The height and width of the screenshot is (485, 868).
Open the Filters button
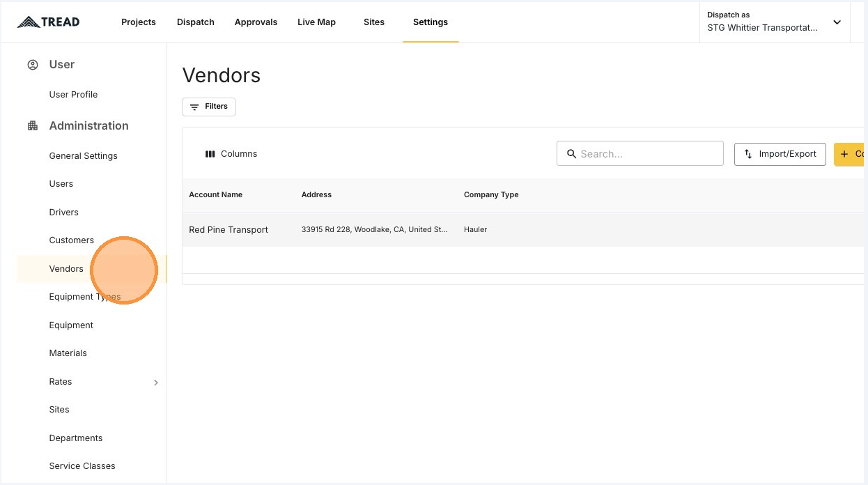pyautogui.click(x=209, y=107)
